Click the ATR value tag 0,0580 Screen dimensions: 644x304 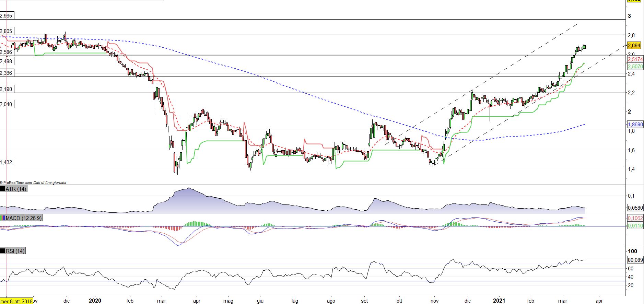coord(635,208)
